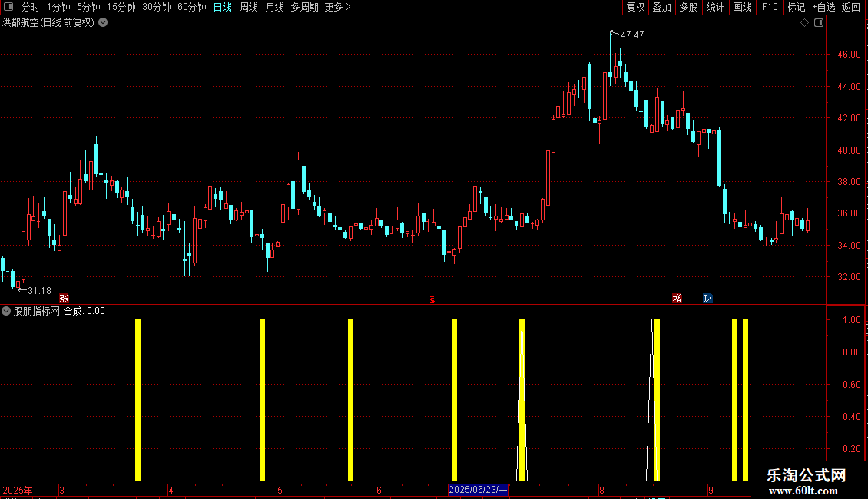Click the 36.00 price axis label
The image size is (868, 499).
[x=849, y=213]
